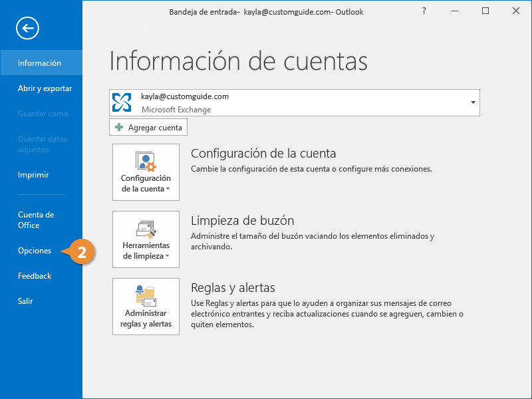Select Imprimir in the sidebar

pos(33,175)
